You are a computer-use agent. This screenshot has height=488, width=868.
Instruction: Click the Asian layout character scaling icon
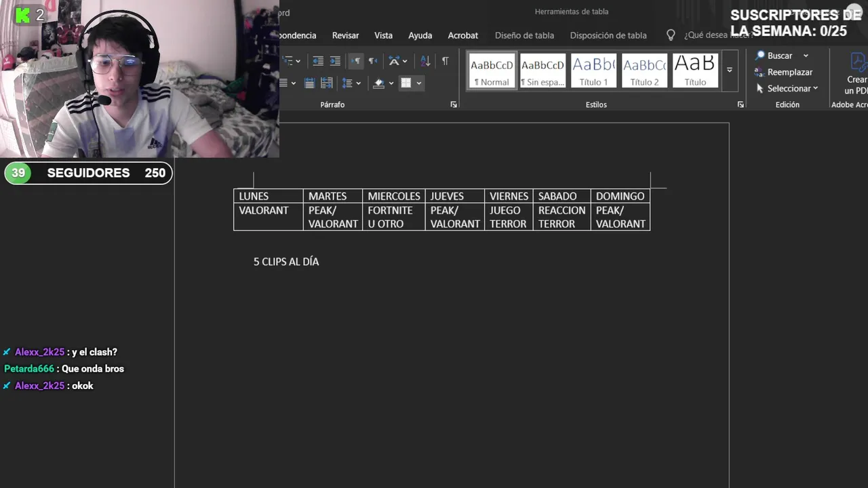point(393,61)
